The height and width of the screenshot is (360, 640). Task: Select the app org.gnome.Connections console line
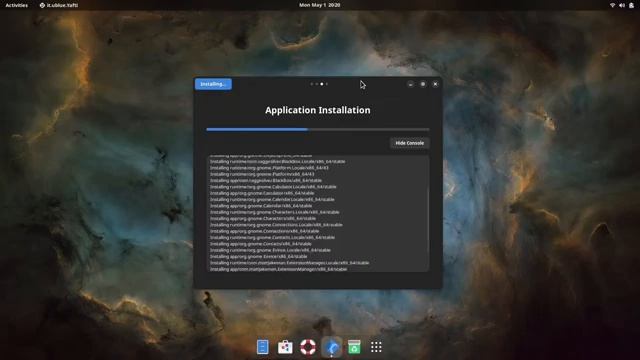tap(264, 231)
